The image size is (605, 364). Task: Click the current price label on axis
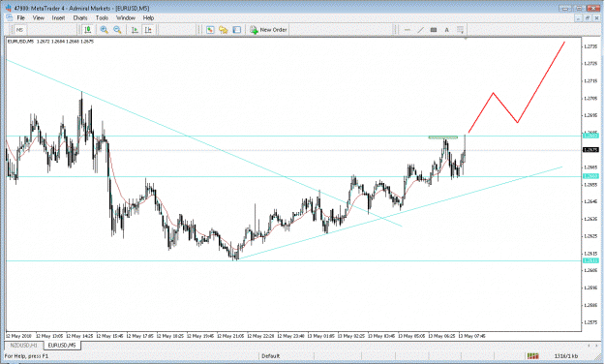pyautogui.click(x=590, y=150)
